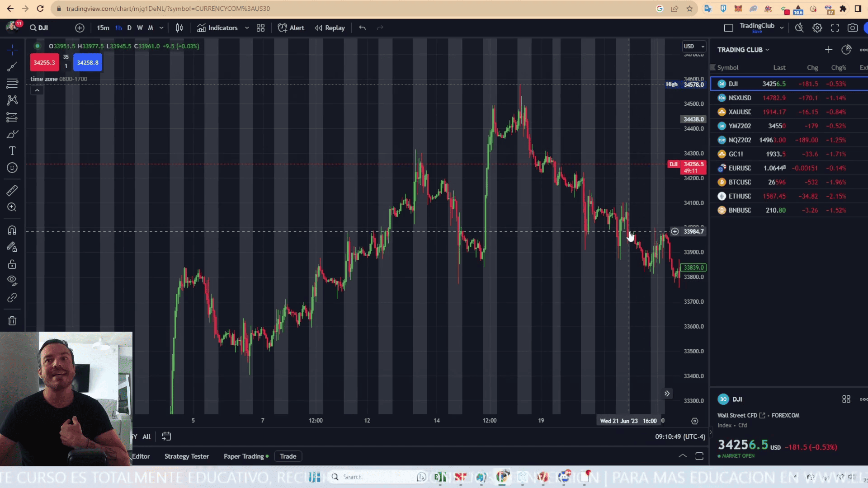Select the trend line drawing tool
Image resolution: width=868 pixels, height=488 pixels.
click(x=12, y=66)
